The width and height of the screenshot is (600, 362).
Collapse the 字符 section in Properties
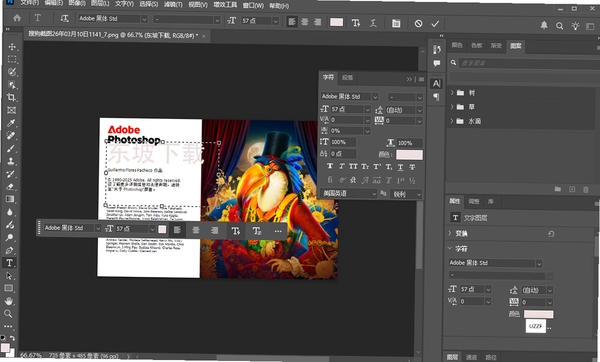point(450,248)
